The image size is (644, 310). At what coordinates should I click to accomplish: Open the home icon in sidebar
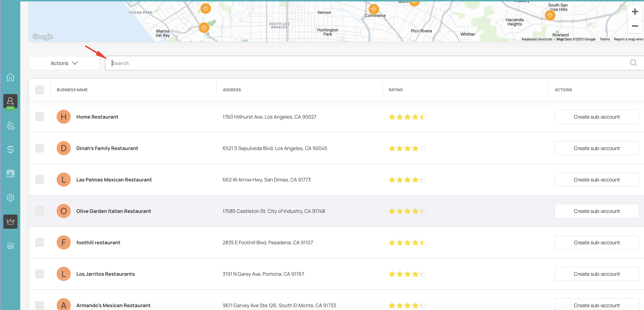[x=10, y=77]
